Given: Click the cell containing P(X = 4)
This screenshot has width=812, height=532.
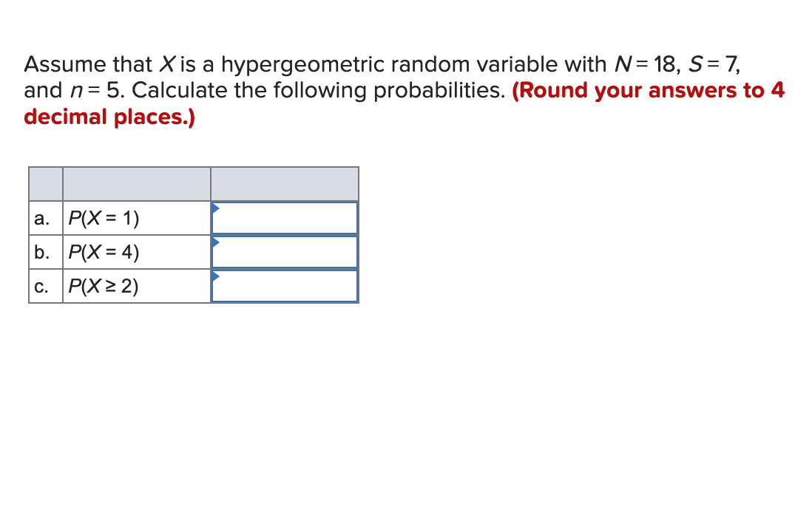Looking at the screenshot, I should pos(104,251).
